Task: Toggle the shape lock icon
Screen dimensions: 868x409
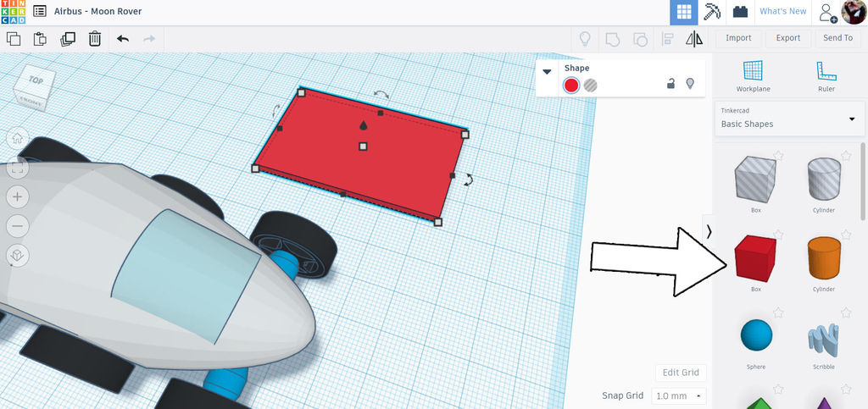Action: click(670, 84)
